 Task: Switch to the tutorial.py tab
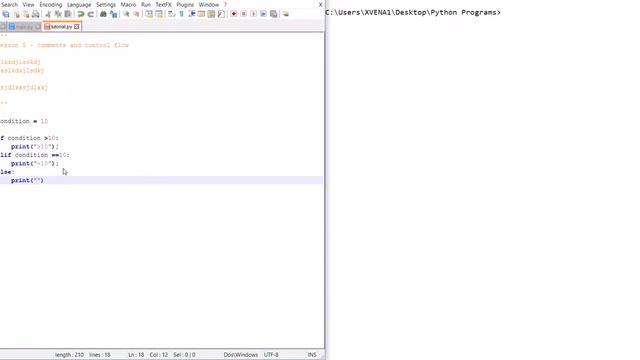tap(62, 27)
